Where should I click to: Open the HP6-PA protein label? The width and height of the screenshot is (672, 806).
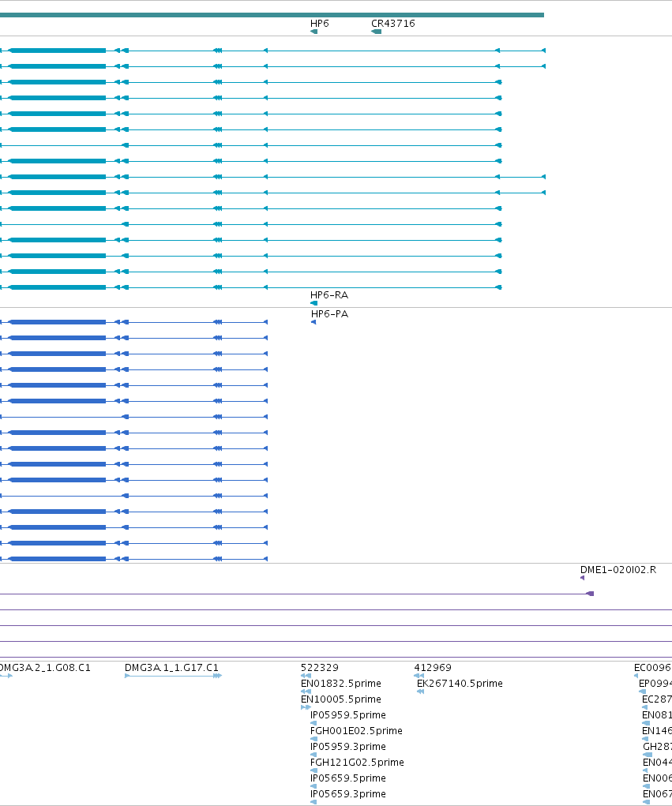coord(329,314)
